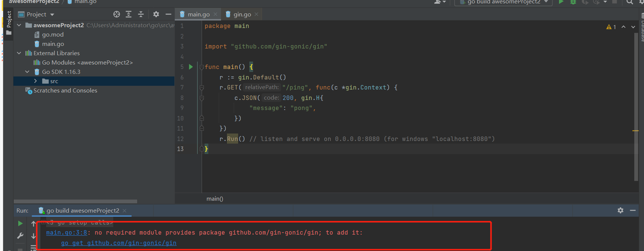The width and height of the screenshot is (644, 251).
Task: Open main.go:3:8 error link
Action: 66,233
